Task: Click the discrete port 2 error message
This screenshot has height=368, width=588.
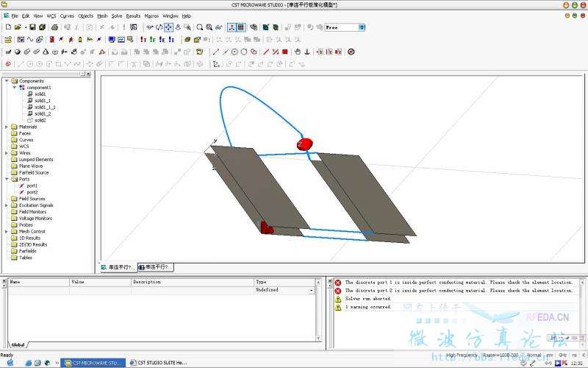Action: [458, 290]
